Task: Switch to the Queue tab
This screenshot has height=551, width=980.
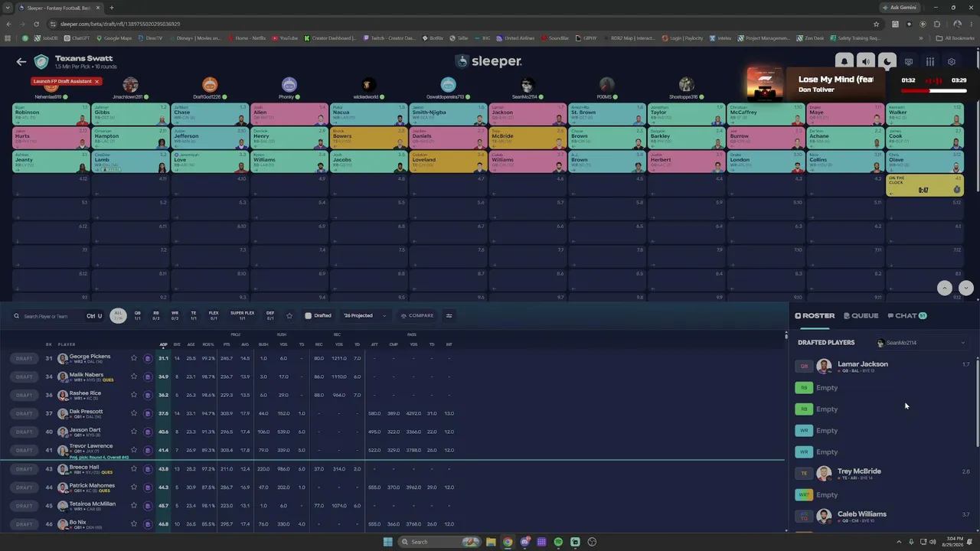Action: (861, 315)
